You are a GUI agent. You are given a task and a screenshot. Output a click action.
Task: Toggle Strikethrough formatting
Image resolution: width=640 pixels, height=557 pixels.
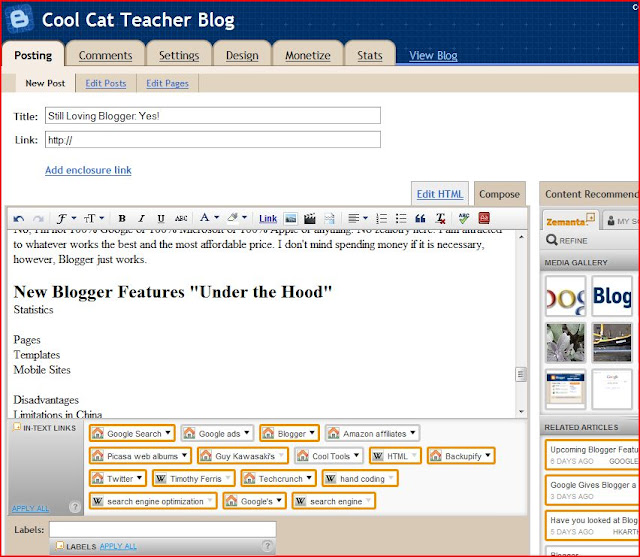tap(181, 219)
